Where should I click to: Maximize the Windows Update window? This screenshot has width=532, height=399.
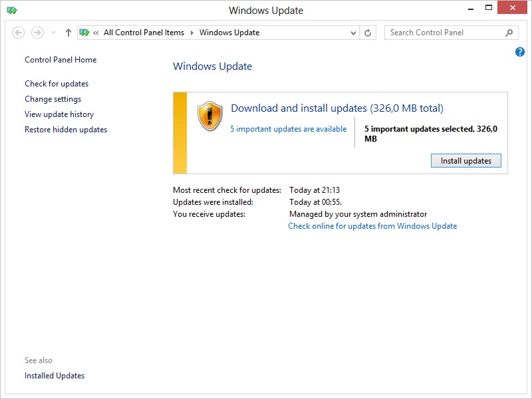coord(489,8)
